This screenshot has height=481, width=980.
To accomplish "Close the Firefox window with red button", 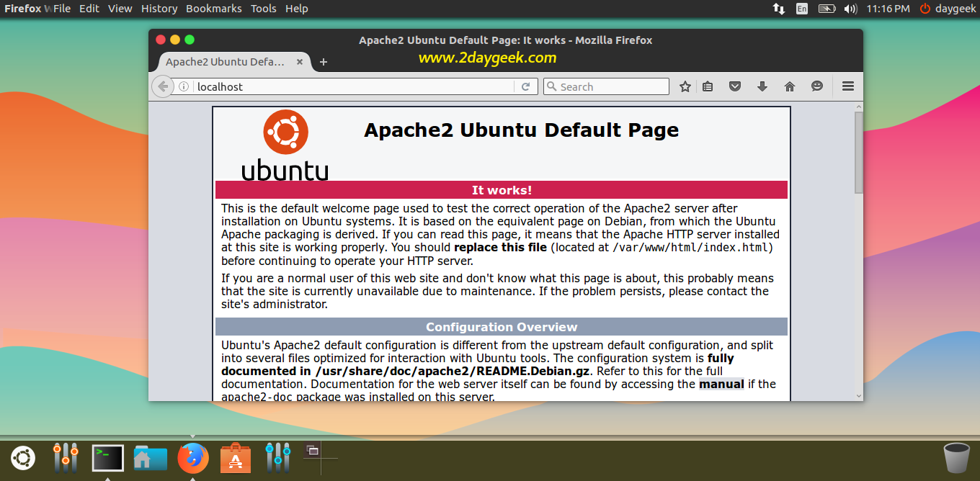I will 161,40.
